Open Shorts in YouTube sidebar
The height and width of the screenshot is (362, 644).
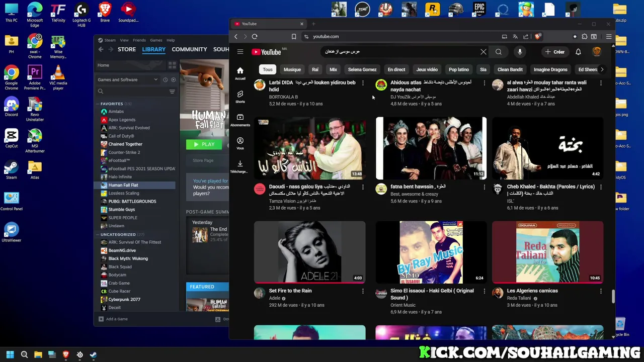(240, 97)
